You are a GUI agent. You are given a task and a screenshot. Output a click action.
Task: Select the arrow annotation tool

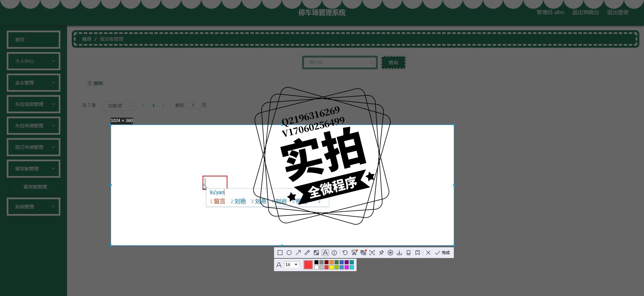click(x=298, y=253)
